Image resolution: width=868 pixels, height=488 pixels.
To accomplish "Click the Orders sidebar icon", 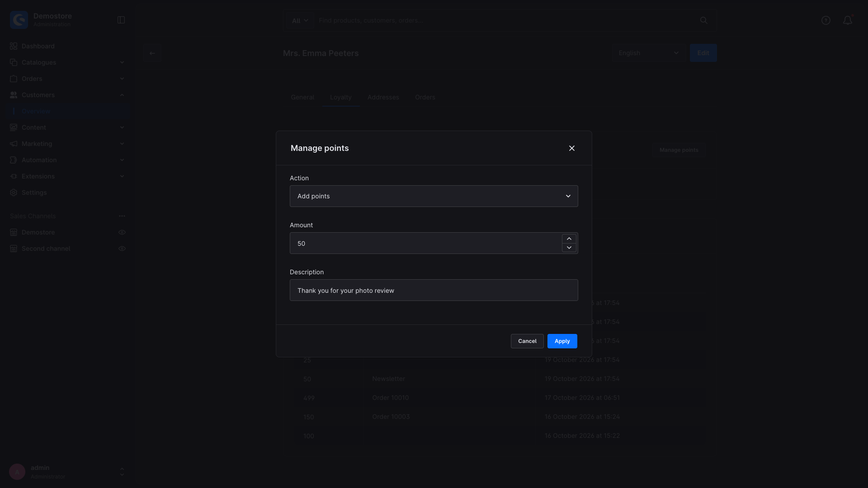I will [14, 79].
